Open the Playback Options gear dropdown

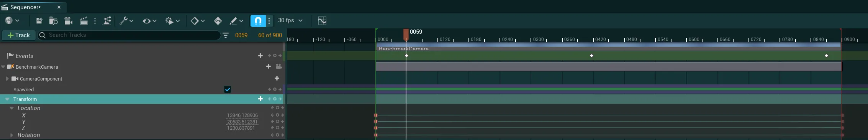[172, 21]
